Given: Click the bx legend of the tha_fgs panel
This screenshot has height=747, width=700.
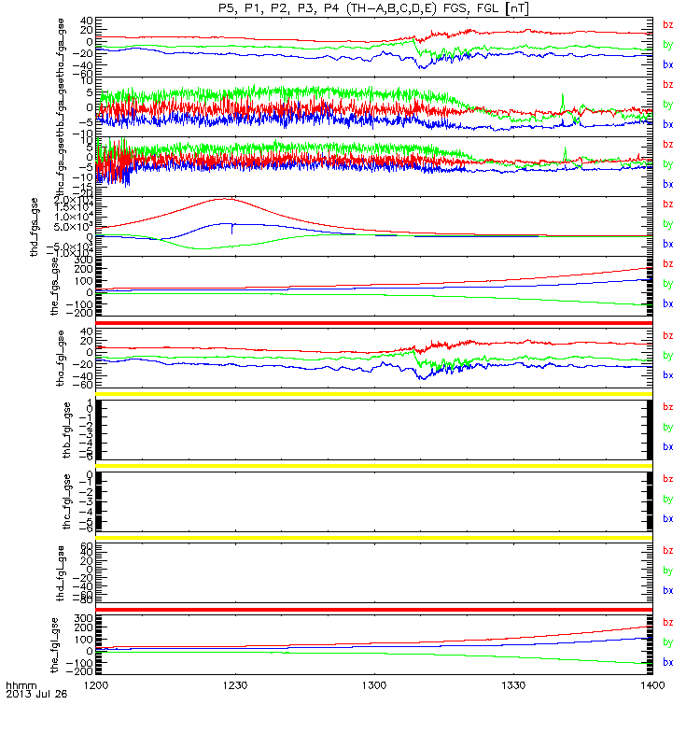Looking at the screenshot, I should pyautogui.click(x=668, y=64).
